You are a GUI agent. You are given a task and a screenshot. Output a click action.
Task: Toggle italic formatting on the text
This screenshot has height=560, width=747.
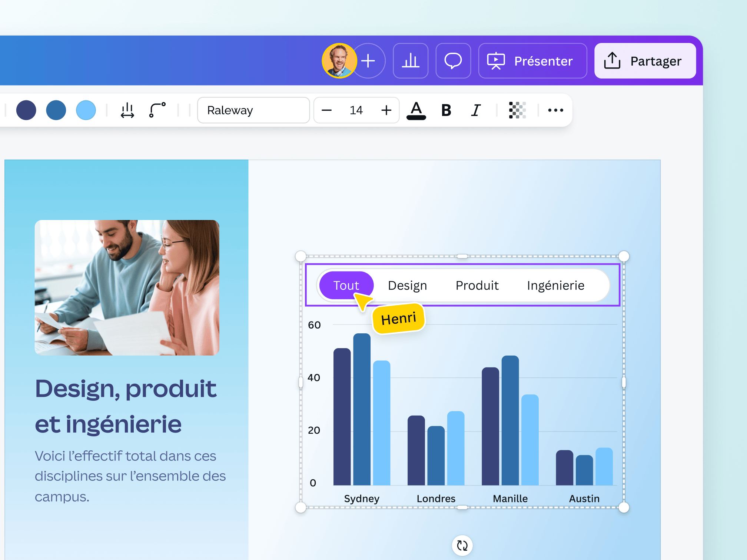(475, 110)
